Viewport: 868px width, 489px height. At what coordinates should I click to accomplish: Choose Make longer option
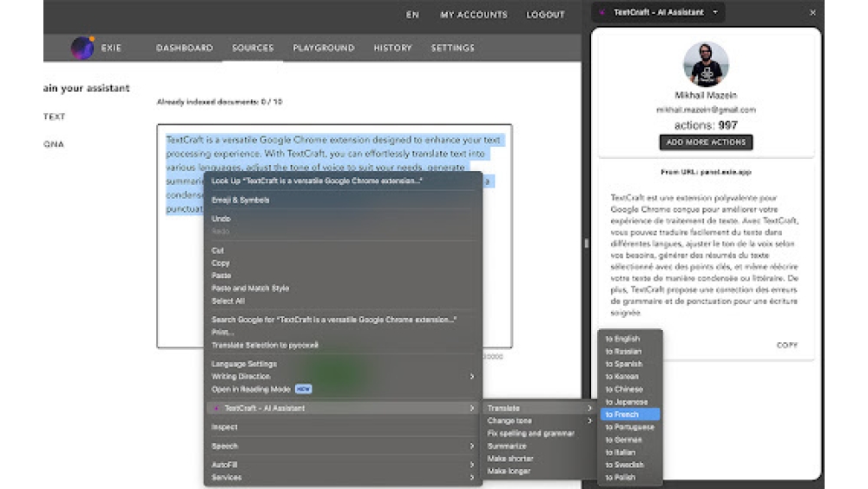coord(539,472)
